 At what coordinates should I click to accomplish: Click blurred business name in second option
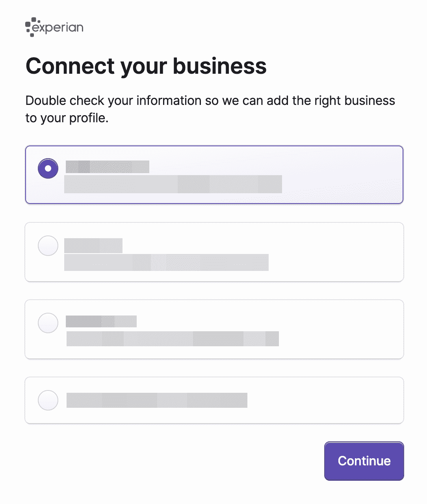pos(93,245)
